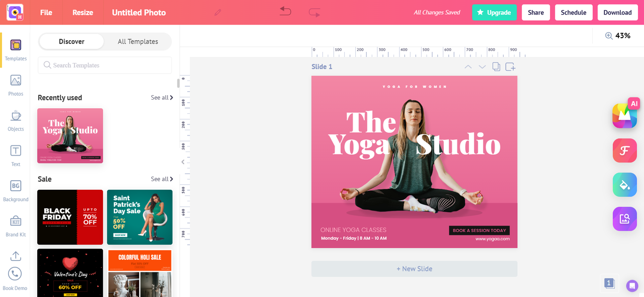The image size is (644, 297).
Task: Open the purple image tool icon
Action: coord(625,219)
